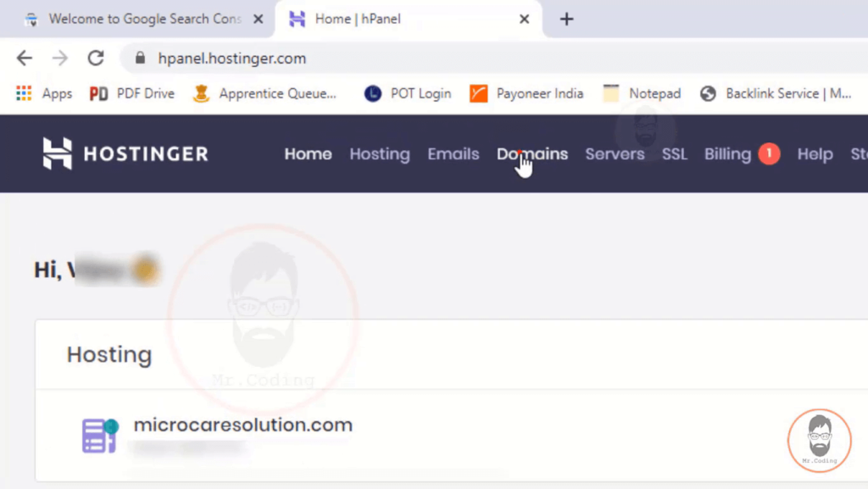Open the SSL menu item
This screenshot has height=489, width=868.
pos(674,153)
